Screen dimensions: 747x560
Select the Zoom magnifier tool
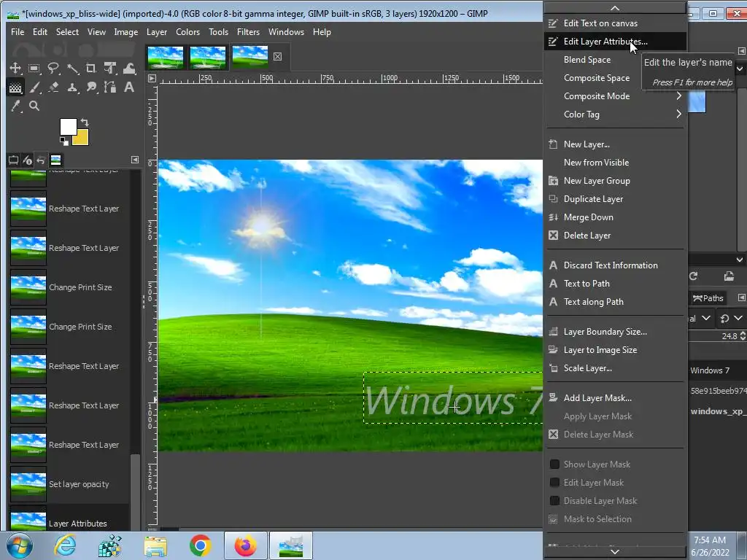[x=34, y=106]
